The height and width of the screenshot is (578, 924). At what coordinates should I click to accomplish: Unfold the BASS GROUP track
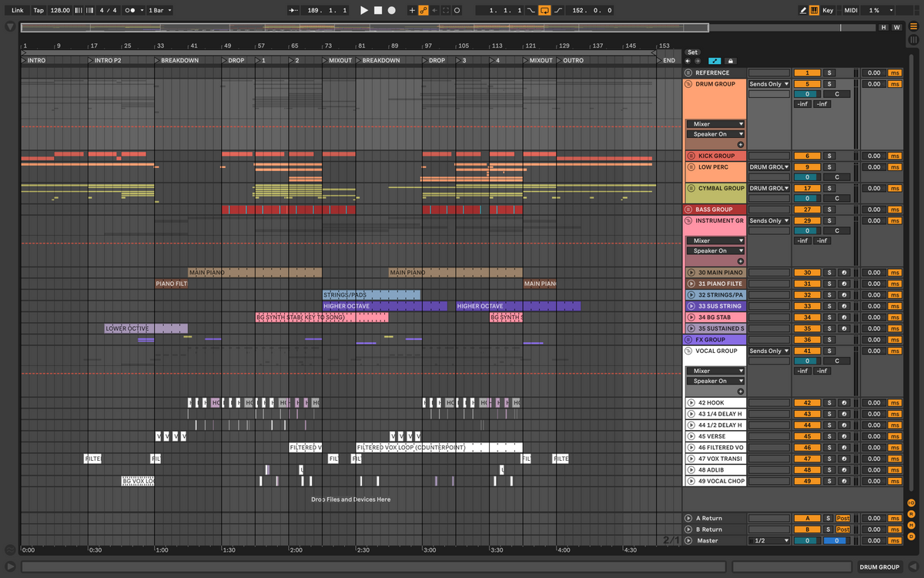click(x=688, y=210)
